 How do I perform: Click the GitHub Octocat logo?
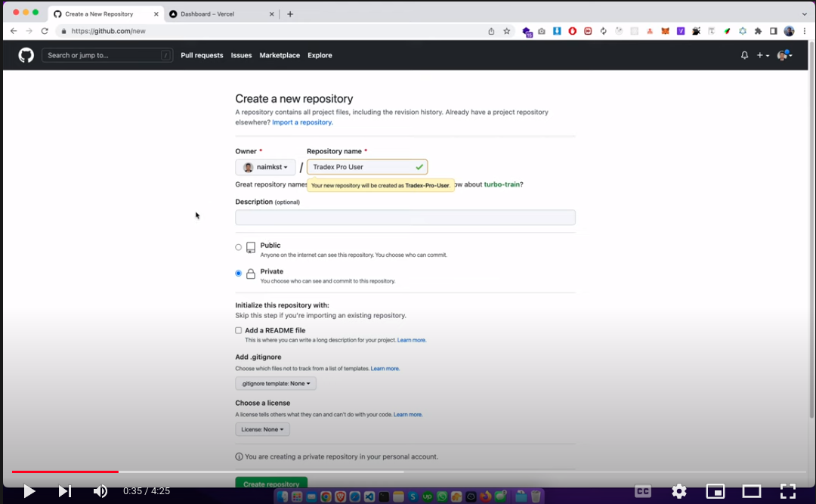pos(26,55)
